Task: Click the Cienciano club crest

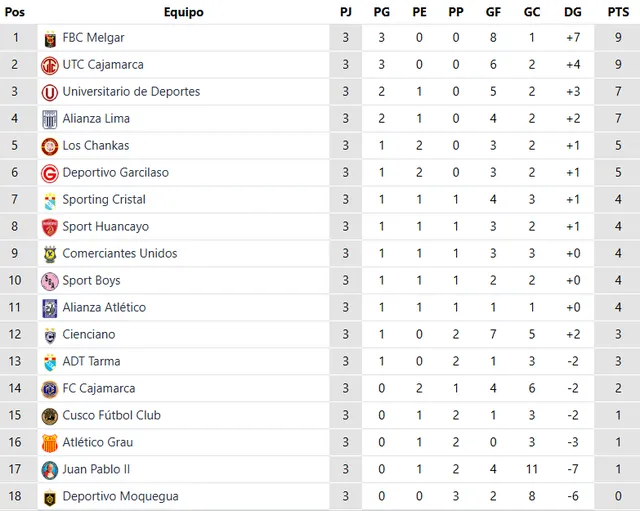Action: pyautogui.click(x=50, y=335)
